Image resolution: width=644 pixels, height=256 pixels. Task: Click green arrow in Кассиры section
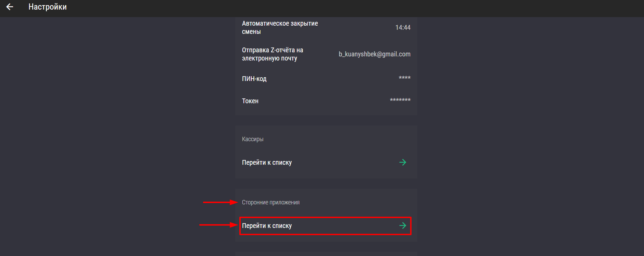coord(403,162)
